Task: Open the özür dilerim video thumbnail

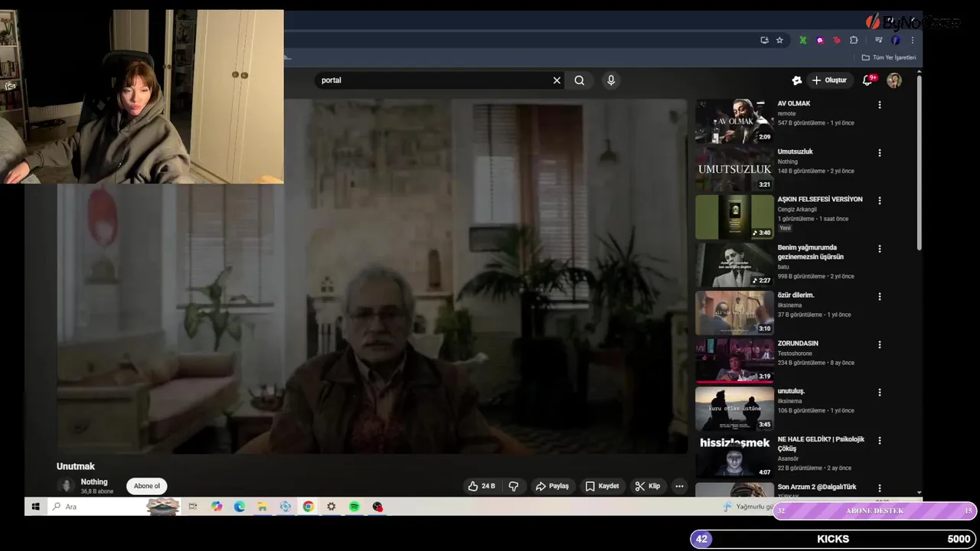Action: tap(734, 313)
